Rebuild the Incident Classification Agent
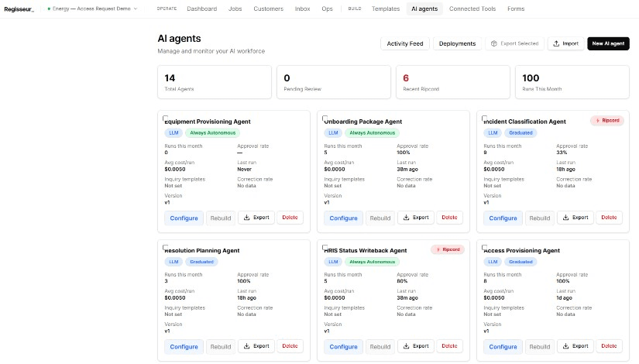The width and height of the screenshot is (639, 364). click(x=540, y=218)
